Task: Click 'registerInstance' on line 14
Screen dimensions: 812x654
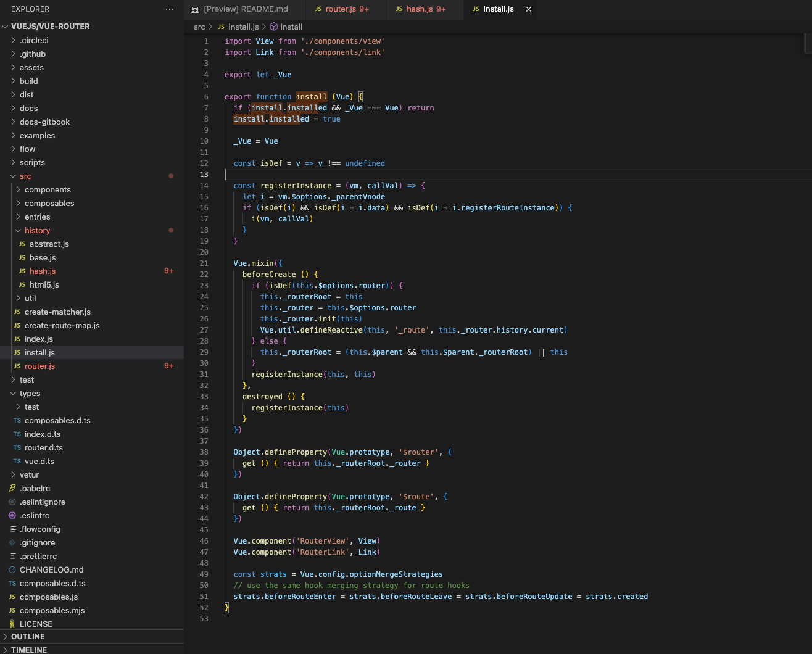Action: 296,186
